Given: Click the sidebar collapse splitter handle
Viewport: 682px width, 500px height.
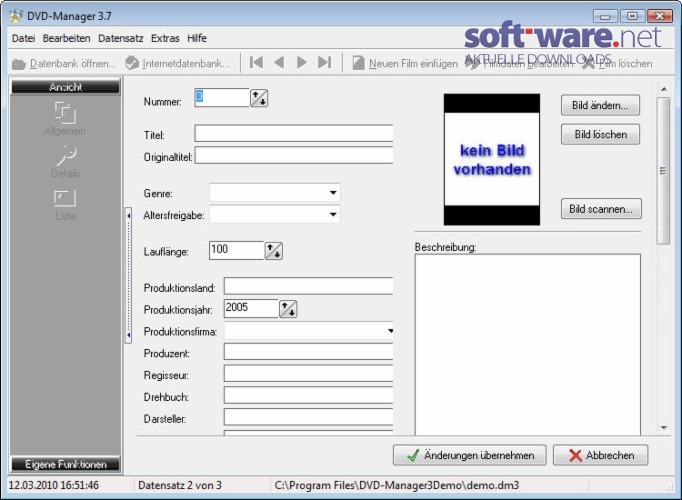Looking at the screenshot, I should [x=128, y=275].
